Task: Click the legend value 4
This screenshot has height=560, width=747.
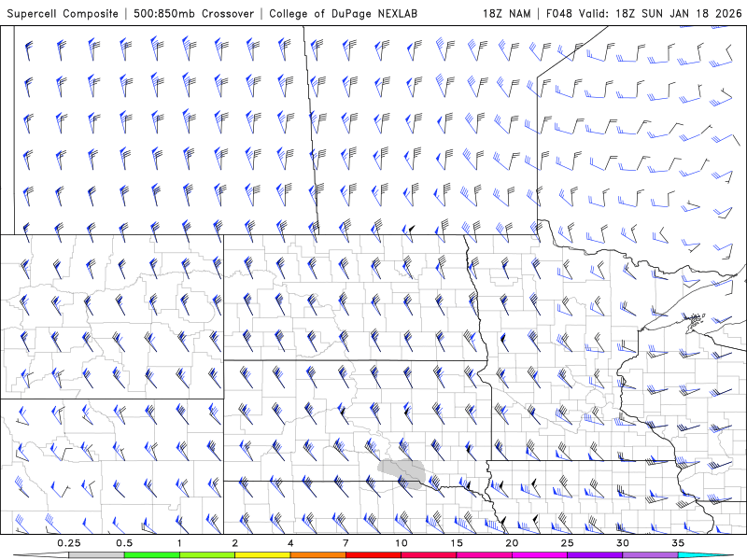Action: pyautogui.click(x=290, y=543)
